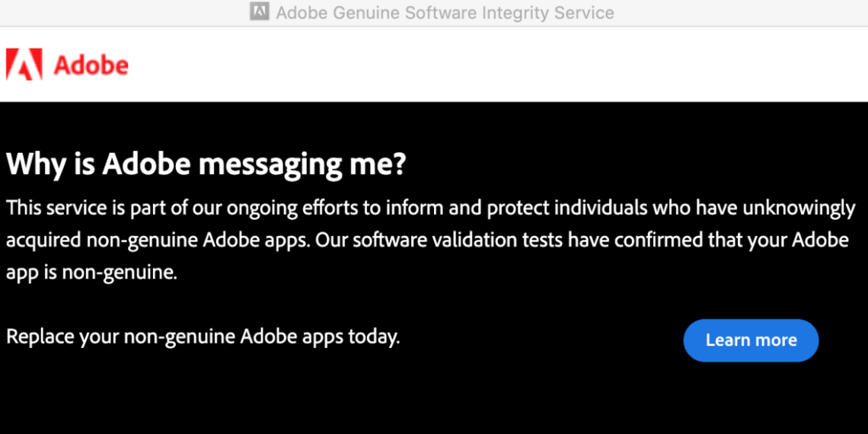Click the paragraph line starting 'This service is part'
This screenshot has height=434, width=868.
430,208
